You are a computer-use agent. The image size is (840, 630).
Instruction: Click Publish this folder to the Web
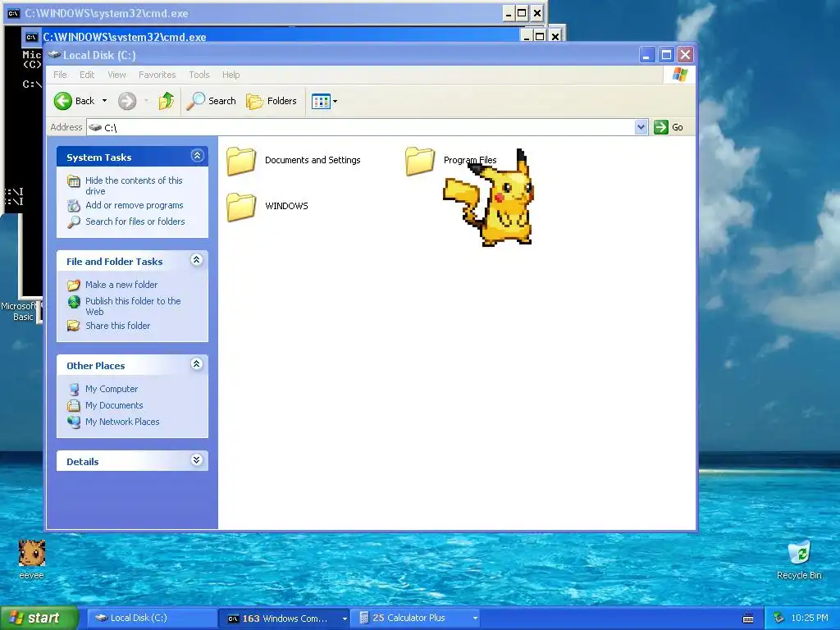click(x=133, y=306)
